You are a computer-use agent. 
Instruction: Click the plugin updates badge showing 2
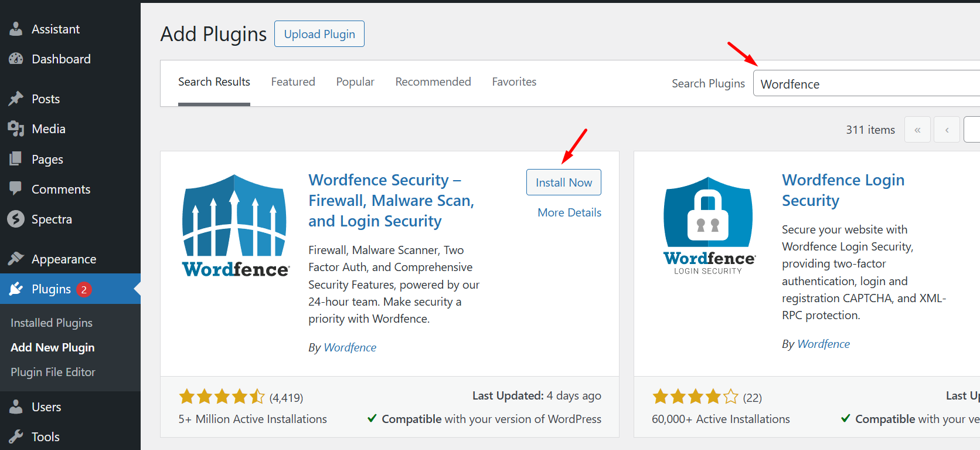pos(84,289)
